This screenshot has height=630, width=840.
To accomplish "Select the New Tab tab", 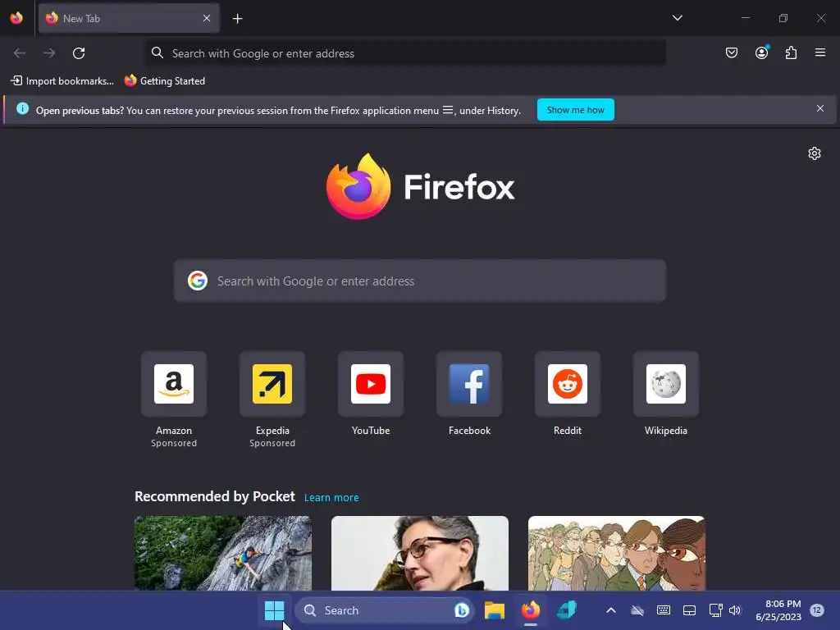I will (129, 18).
